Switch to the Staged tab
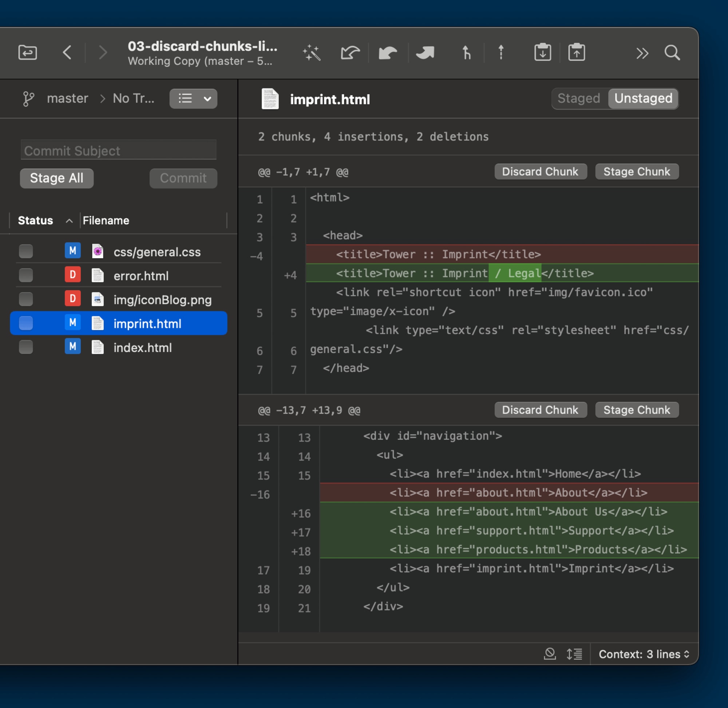This screenshot has height=708, width=728. click(x=578, y=99)
